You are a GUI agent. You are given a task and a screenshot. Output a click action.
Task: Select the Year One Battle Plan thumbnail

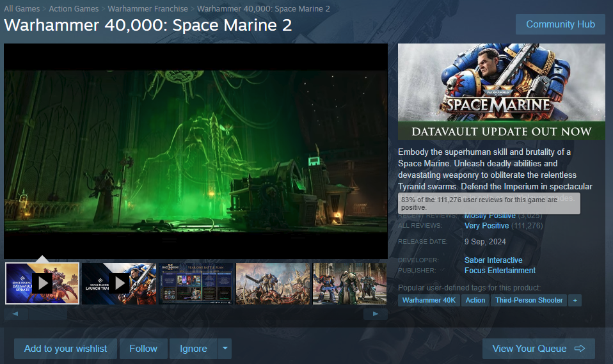pos(196,283)
